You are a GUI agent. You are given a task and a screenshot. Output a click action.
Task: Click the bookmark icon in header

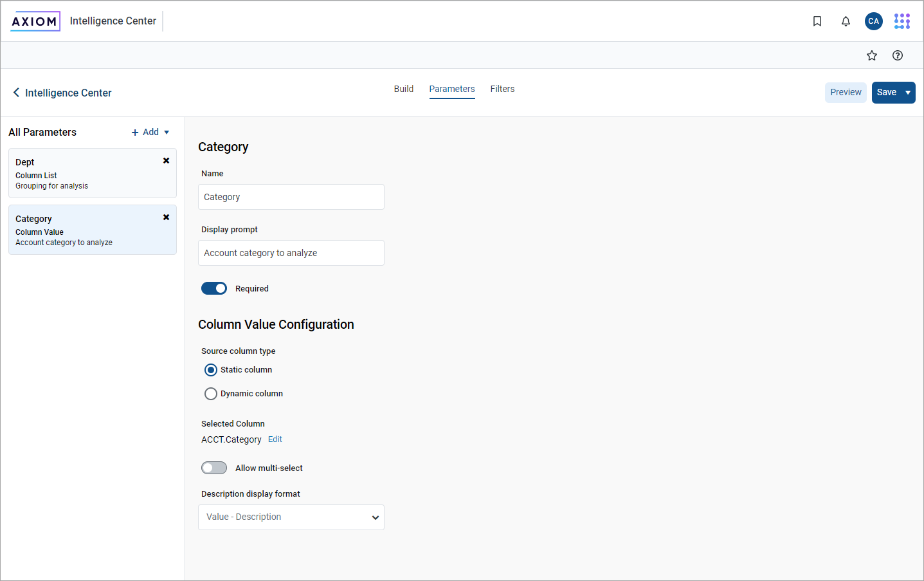coord(817,21)
